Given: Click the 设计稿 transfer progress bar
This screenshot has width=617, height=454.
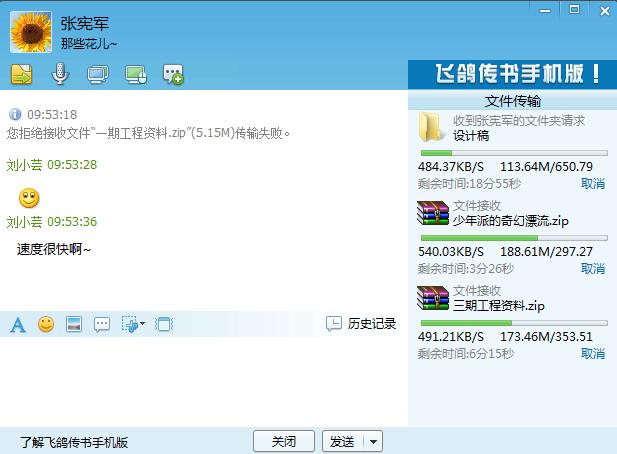Looking at the screenshot, I should (514, 153).
